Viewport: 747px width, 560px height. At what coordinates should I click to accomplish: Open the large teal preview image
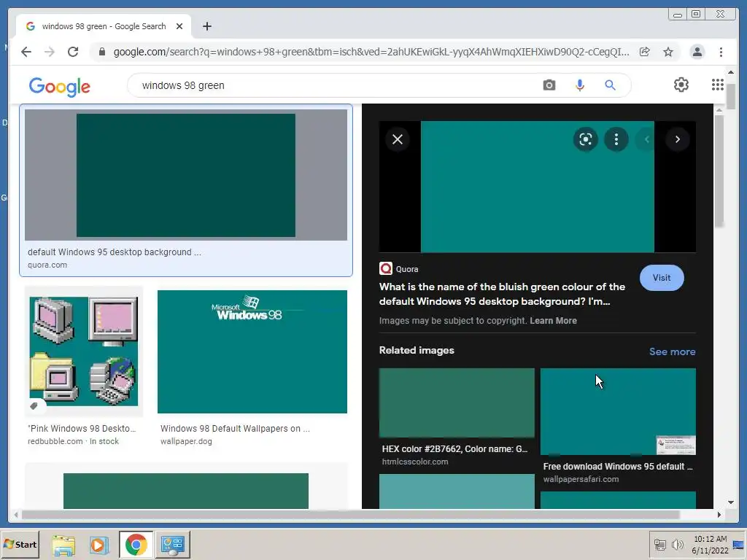coord(538,187)
